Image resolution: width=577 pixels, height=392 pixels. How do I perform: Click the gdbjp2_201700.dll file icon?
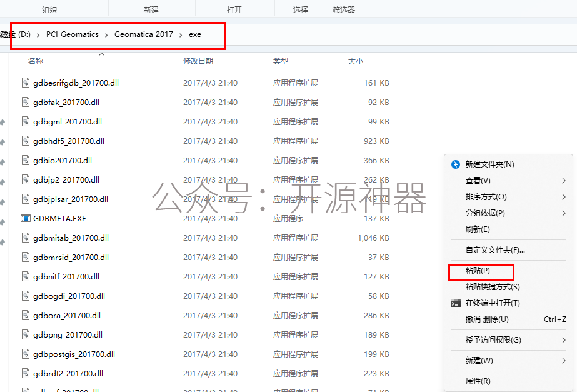26,179
